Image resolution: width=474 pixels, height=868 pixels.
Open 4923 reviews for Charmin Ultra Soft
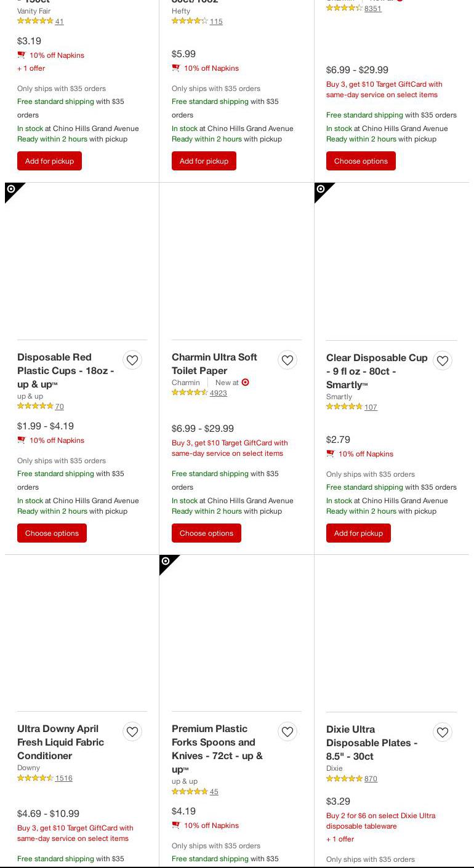218,393
